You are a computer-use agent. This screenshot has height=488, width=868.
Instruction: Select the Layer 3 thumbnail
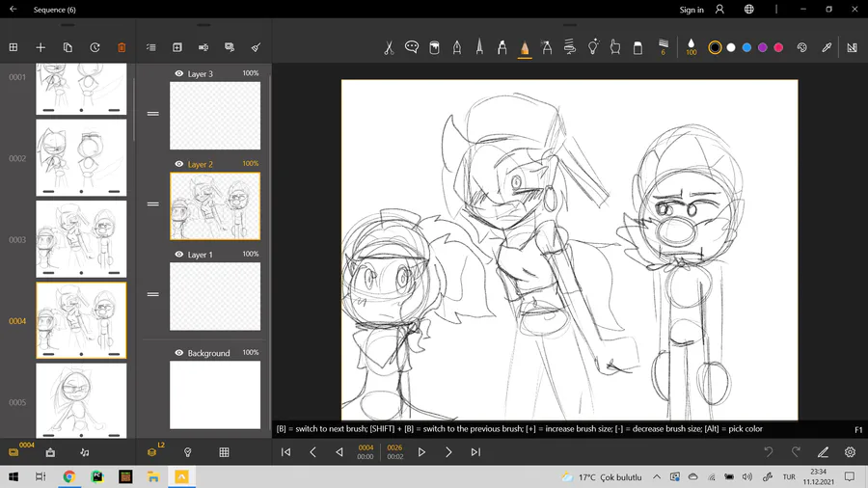point(215,116)
